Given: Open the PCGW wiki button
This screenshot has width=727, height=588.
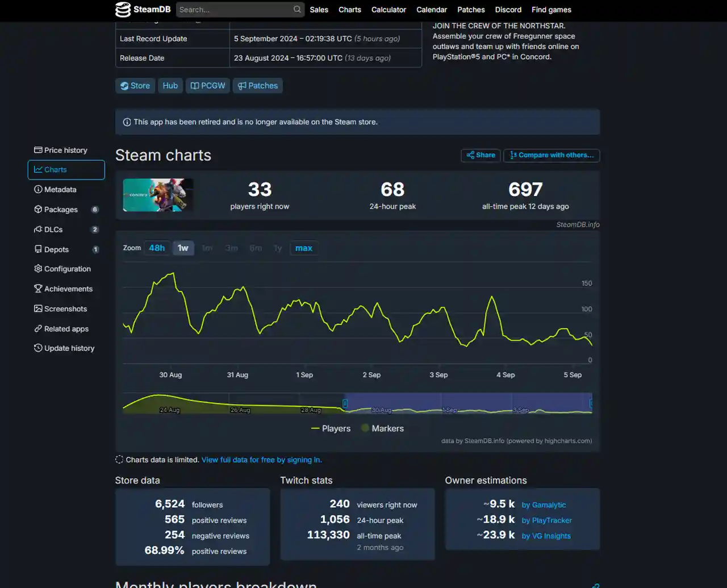Looking at the screenshot, I should coord(208,86).
